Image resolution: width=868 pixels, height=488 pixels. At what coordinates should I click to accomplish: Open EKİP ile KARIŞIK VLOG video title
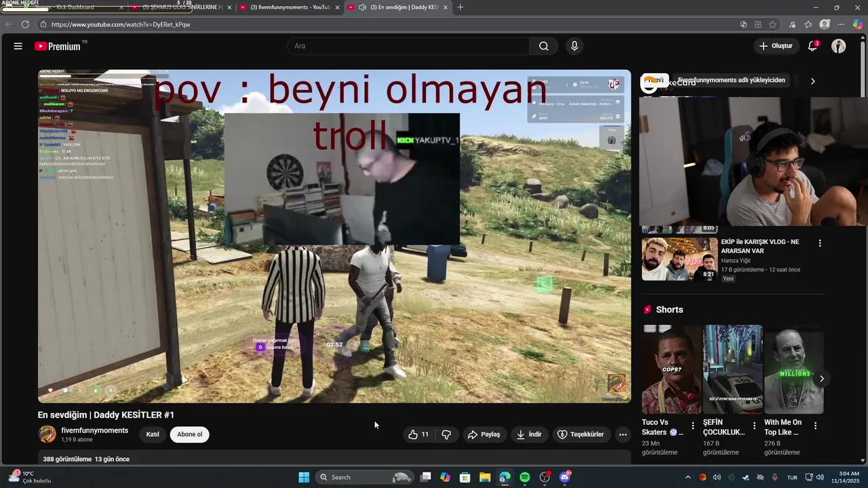coord(760,246)
